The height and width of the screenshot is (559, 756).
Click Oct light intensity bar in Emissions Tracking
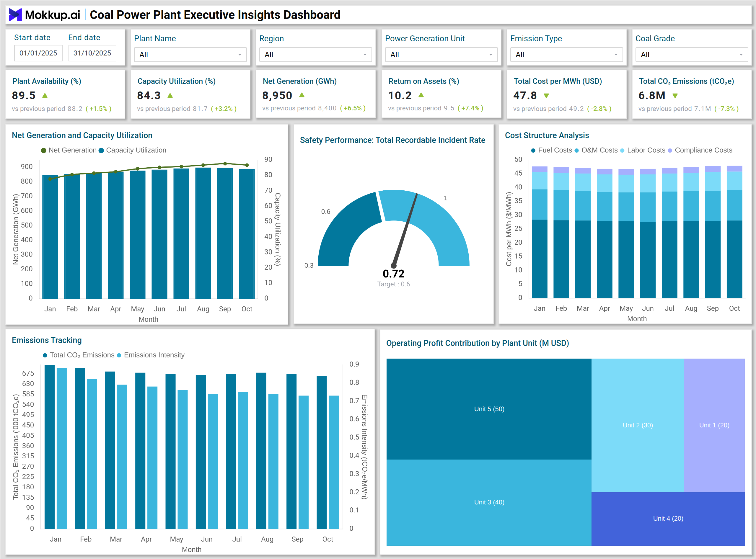(334, 462)
